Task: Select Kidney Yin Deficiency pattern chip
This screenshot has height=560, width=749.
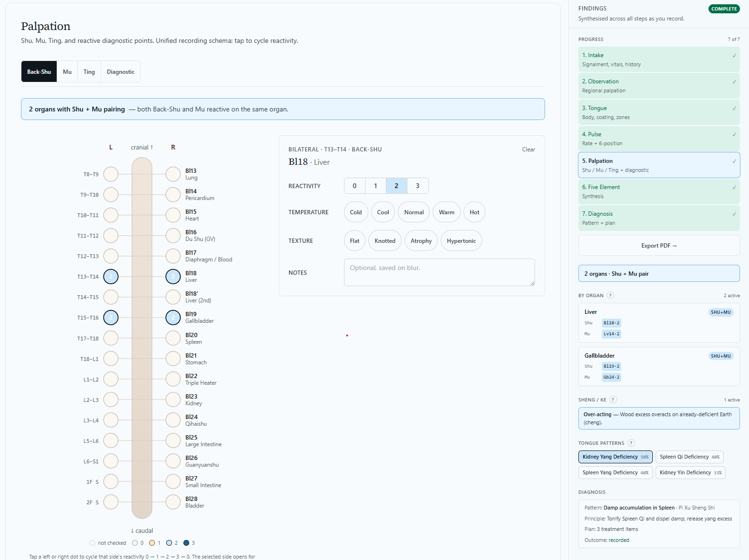Action: [x=690, y=472]
